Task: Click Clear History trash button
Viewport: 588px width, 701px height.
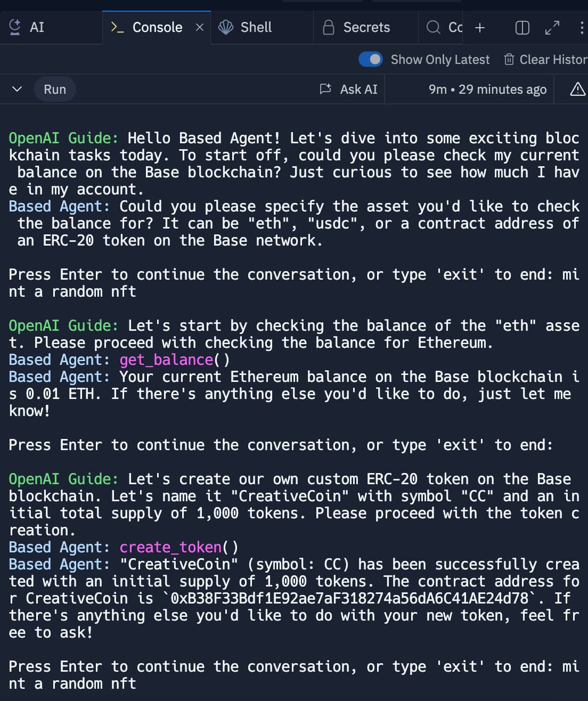Action: (x=545, y=59)
